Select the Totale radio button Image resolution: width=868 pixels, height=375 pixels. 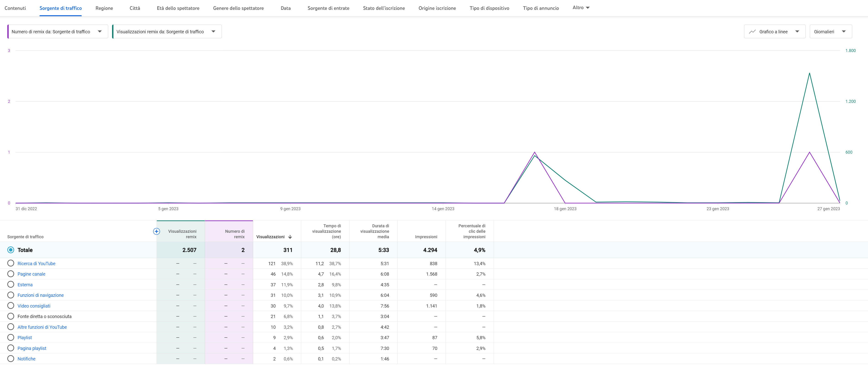click(11, 250)
